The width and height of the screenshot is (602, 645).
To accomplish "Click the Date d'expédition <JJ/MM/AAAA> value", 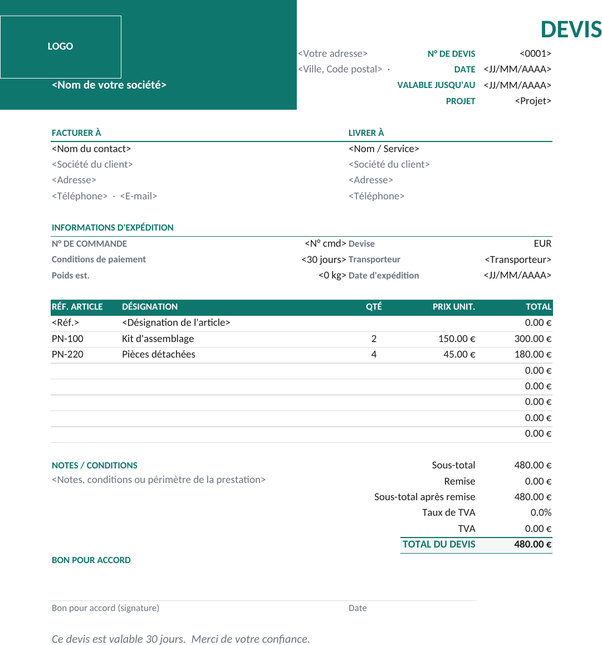I will [517, 275].
